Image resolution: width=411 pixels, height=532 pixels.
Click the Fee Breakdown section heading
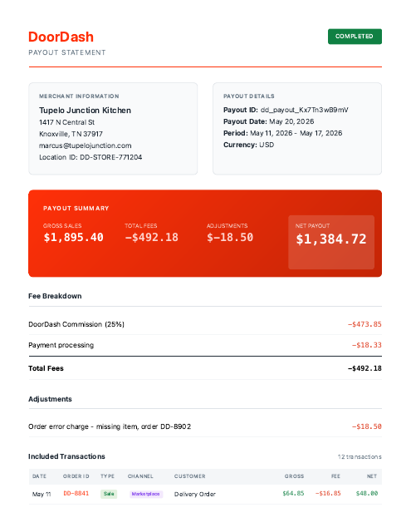[55, 296]
